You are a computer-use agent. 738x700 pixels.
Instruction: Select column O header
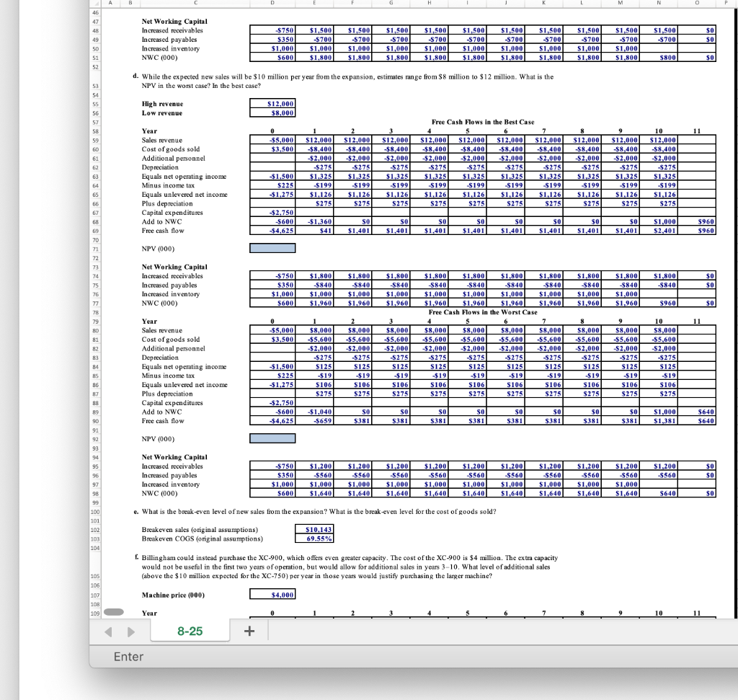pyautogui.click(x=697, y=3)
